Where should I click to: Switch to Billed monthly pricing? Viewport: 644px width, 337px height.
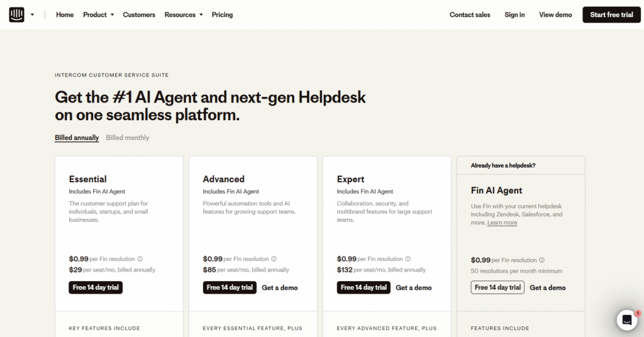point(128,138)
